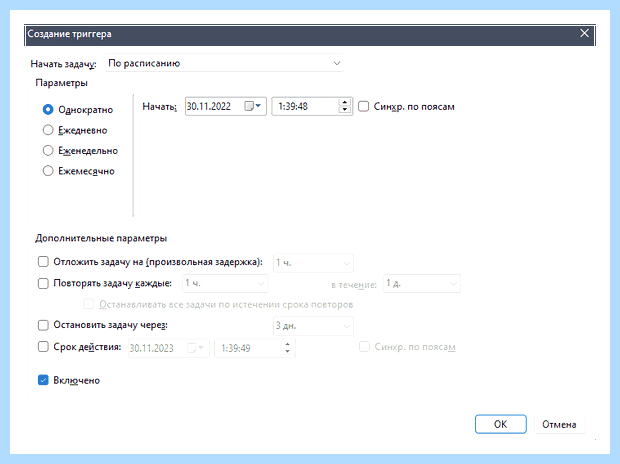Image resolution: width=620 pixels, height=464 pixels.
Task: Toggle Синхр. по поясам for expiration
Action: [x=364, y=347]
